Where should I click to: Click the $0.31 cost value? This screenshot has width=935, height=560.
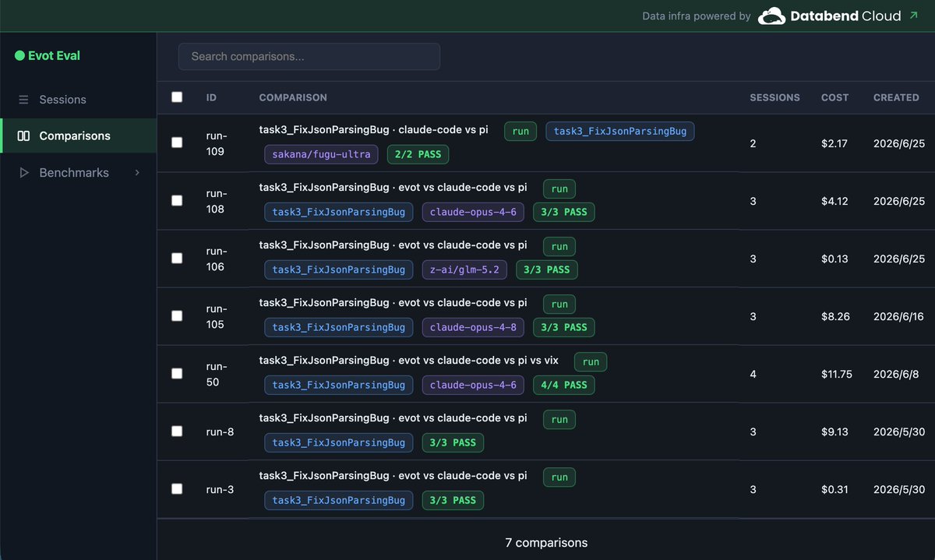(x=834, y=489)
